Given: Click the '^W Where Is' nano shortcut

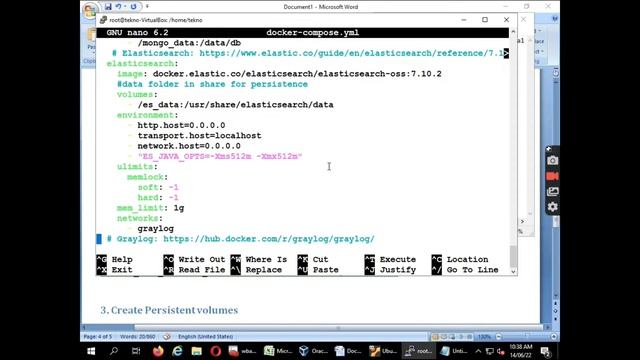Looking at the screenshot, I should click(x=259, y=260).
